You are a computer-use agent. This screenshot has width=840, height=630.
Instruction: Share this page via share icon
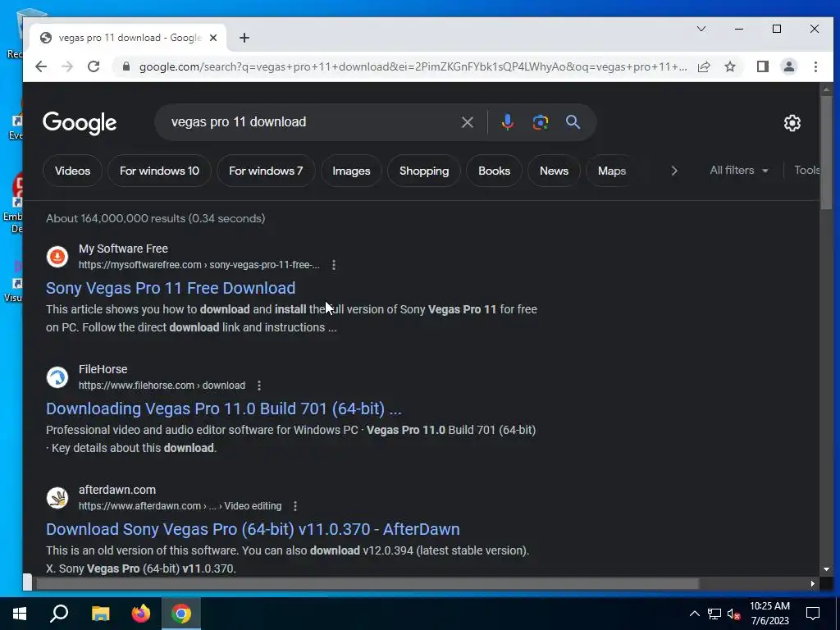(704, 66)
